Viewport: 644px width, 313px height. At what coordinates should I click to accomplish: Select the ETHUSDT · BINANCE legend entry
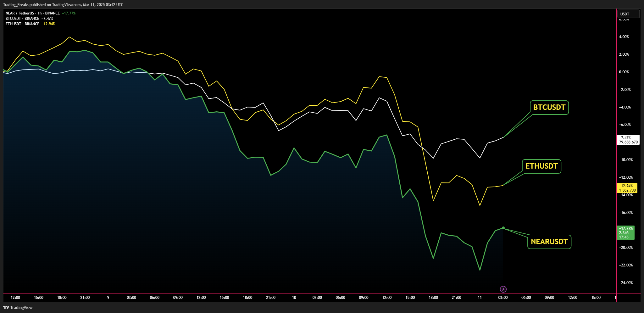[x=22, y=24]
